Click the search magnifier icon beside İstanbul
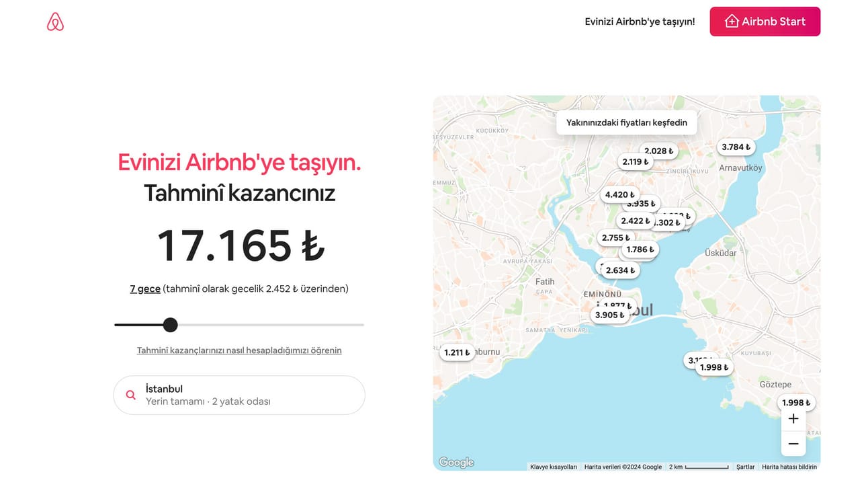The image size is (868, 501). 131,395
